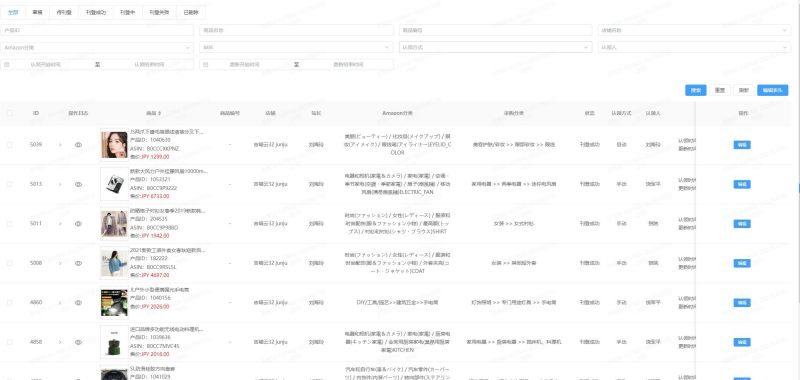Click blue edit button for row 5039
The width and height of the screenshot is (800, 380).
(742, 145)
